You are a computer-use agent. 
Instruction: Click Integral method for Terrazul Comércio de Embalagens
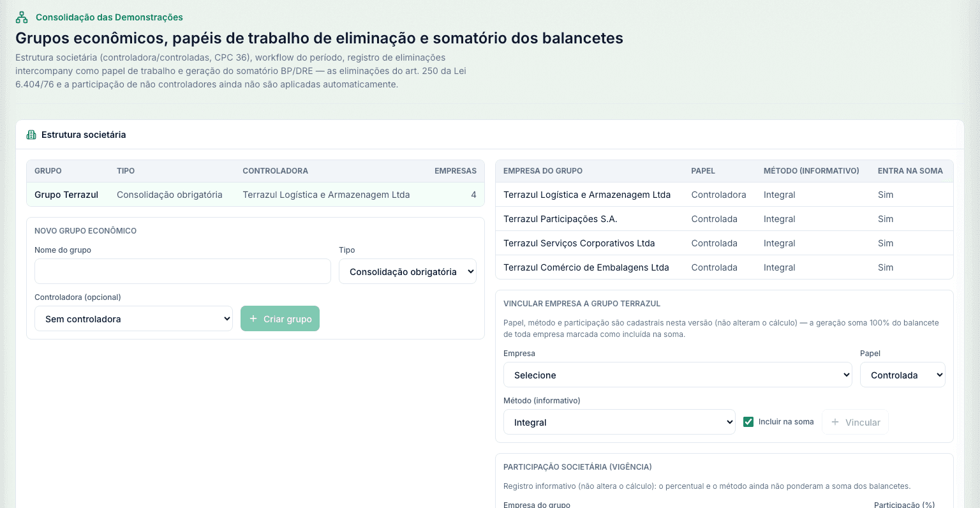pyautogui.click(x=780, y=267)
